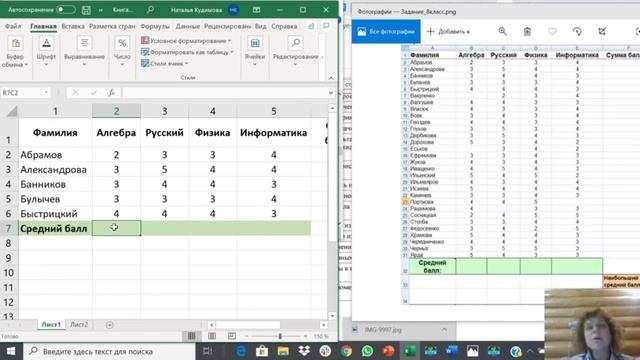Switch to the Данные tab
Screen dimensions: 640x360
pyautogui.click(x=187, y=26)
